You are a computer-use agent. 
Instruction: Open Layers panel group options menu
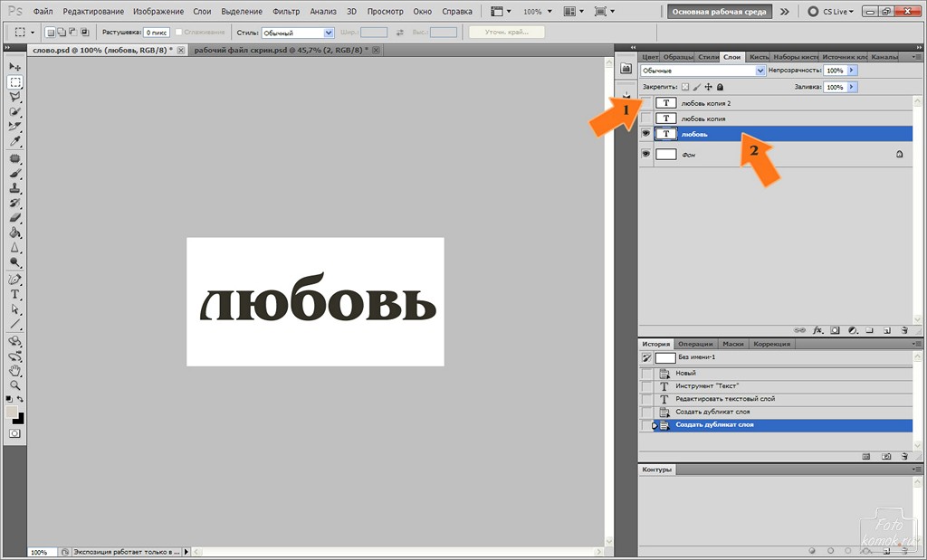point(917,57)
